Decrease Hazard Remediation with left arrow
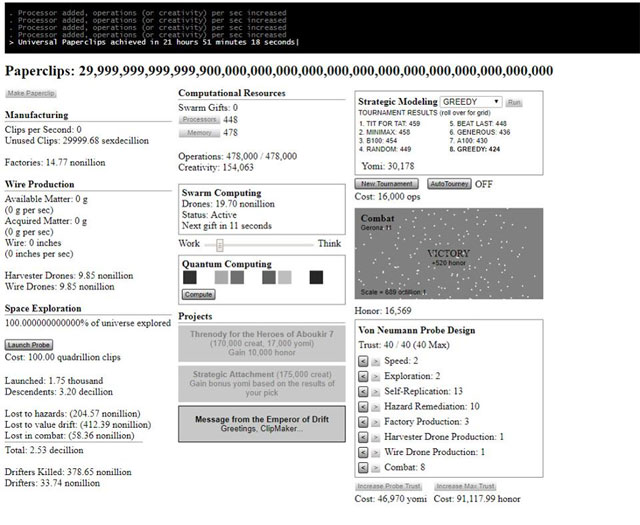 [363, 407]
